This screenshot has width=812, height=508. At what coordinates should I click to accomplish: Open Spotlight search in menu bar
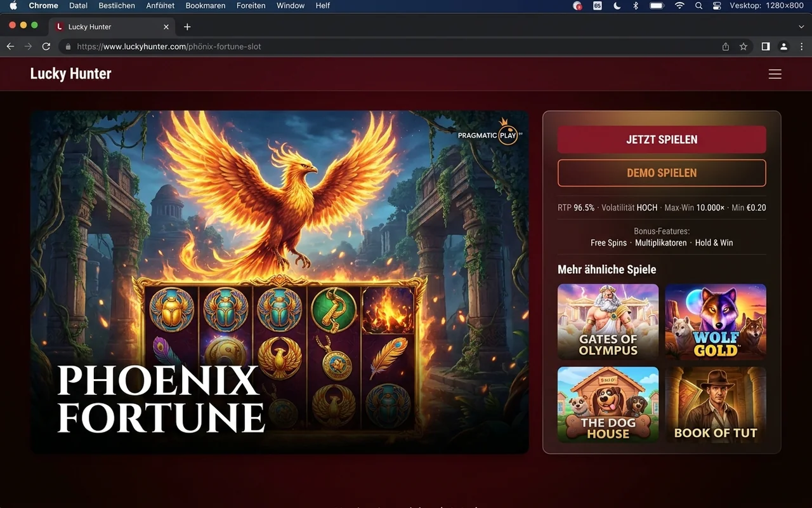pos(698,6)
